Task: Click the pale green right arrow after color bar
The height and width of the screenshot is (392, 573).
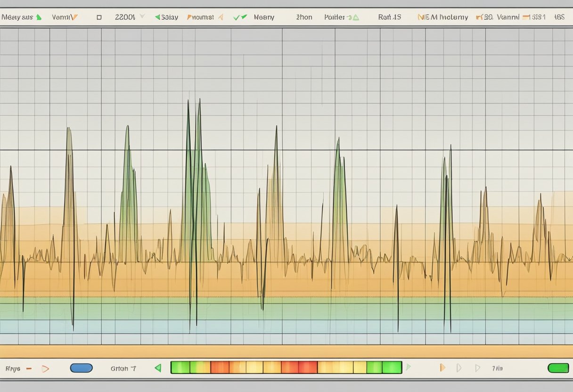Action: 408,366
